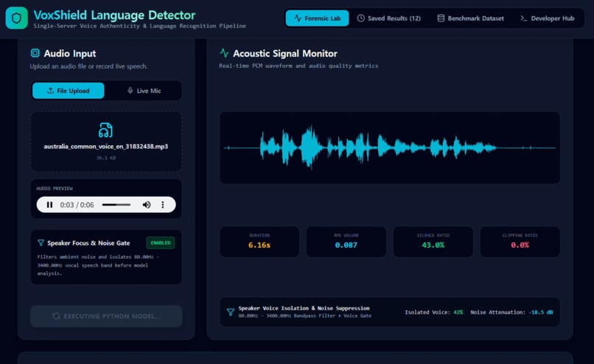This screenshot has width=594, height=364.
Task: Open the Developer Hub tab
Action: 547,18
